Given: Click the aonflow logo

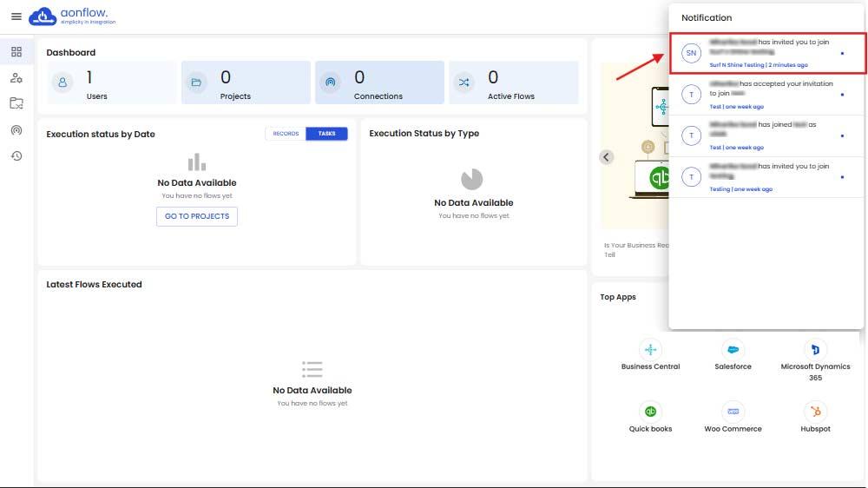Looking at the screenshot, I should click(x=72, y=16).
